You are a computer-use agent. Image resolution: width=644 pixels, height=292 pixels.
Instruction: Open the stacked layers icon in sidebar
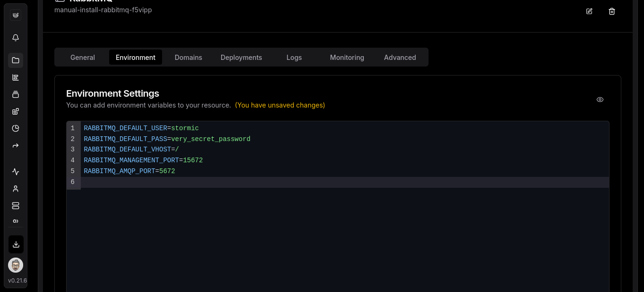click(x=16, y=94)
